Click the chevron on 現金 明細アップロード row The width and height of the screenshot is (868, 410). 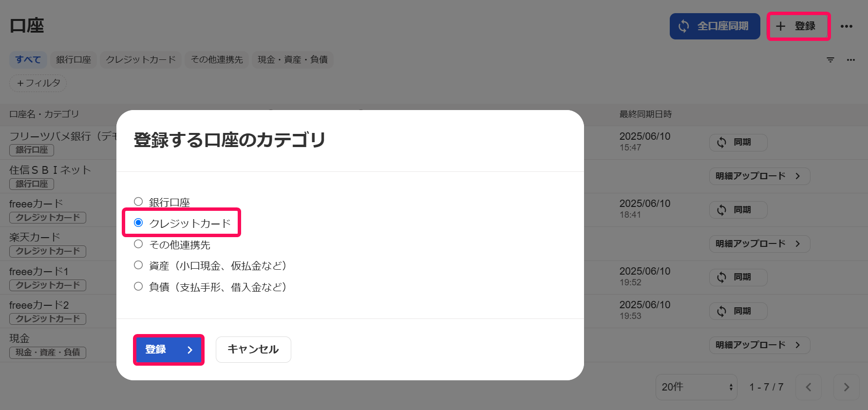click(x=799, y=345)
